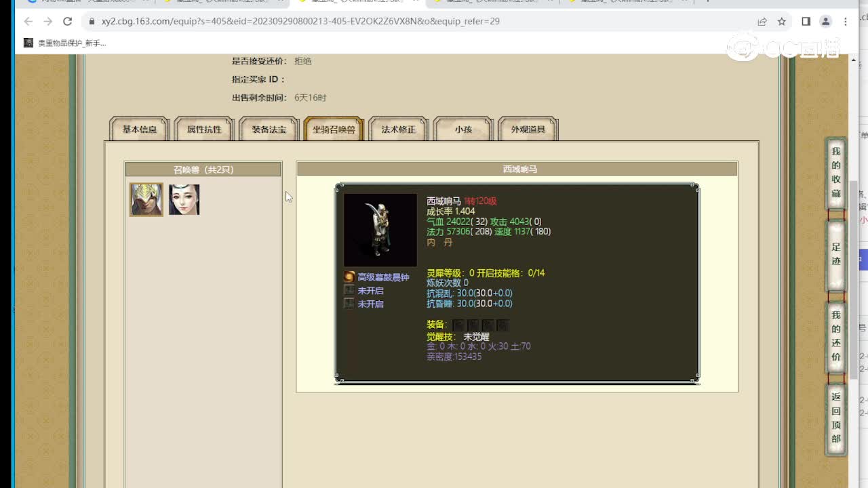Click the 抗混乱 30.0 line

point(469,293)
